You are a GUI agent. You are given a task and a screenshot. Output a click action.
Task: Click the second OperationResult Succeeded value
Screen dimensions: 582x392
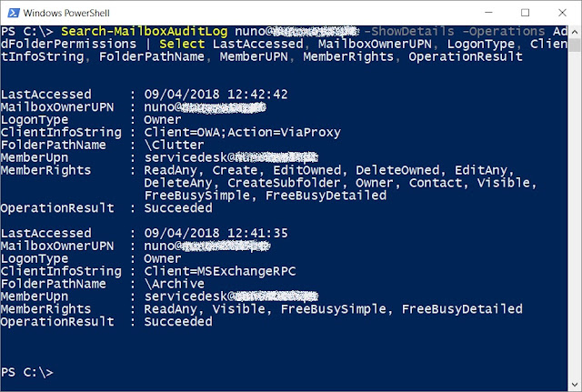[x=178, y=321]
